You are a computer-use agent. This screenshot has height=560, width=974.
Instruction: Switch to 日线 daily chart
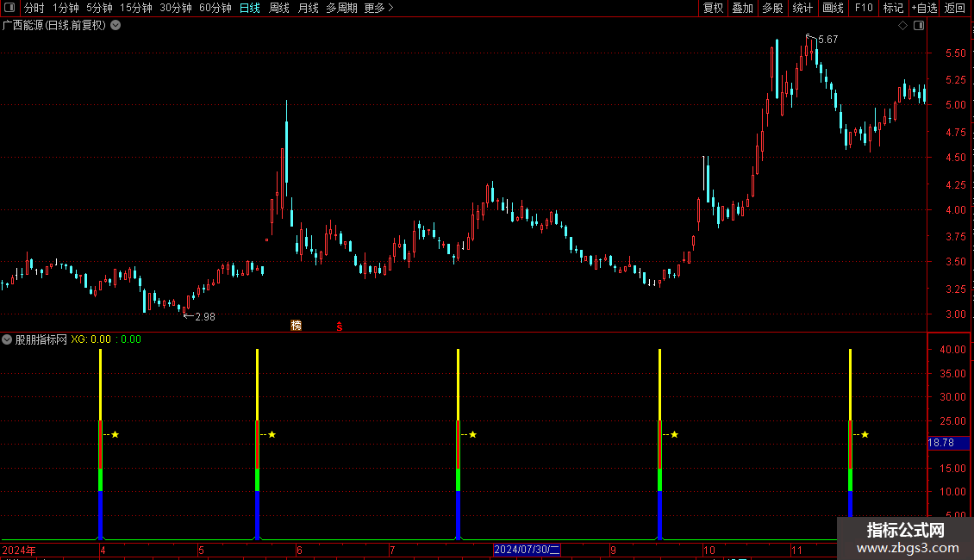(250, 8)
